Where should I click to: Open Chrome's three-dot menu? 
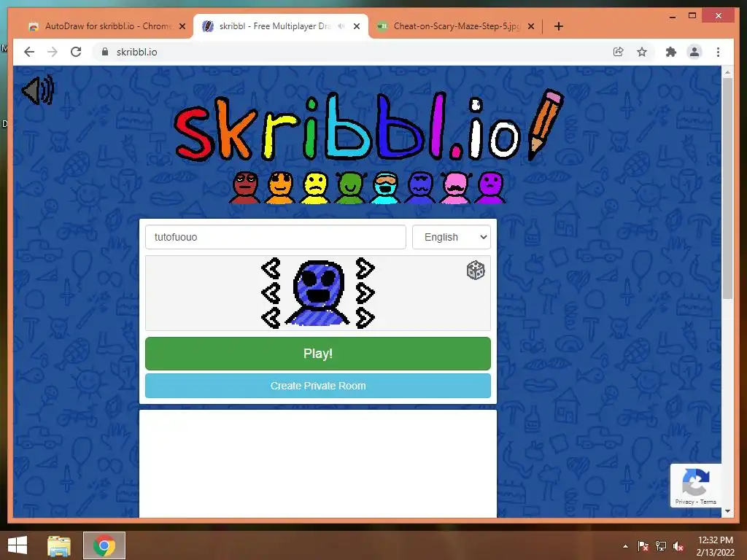(x=718, y=52)
